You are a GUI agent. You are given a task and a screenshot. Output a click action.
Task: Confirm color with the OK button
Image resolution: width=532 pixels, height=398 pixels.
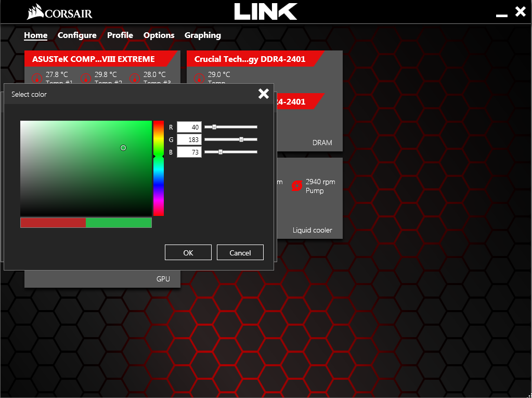188,252
